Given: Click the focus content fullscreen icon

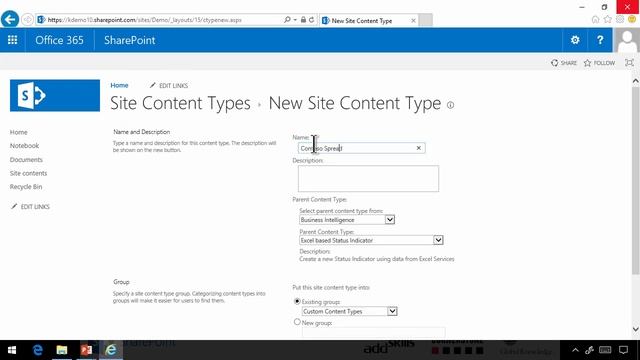Looking at the screenshot, I should [629, 63].
